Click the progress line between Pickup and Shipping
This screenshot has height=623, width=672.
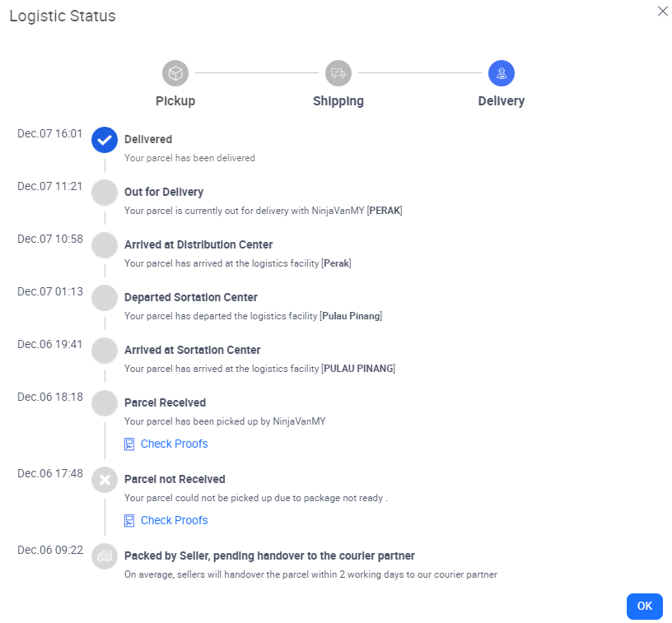click(256, 72)
